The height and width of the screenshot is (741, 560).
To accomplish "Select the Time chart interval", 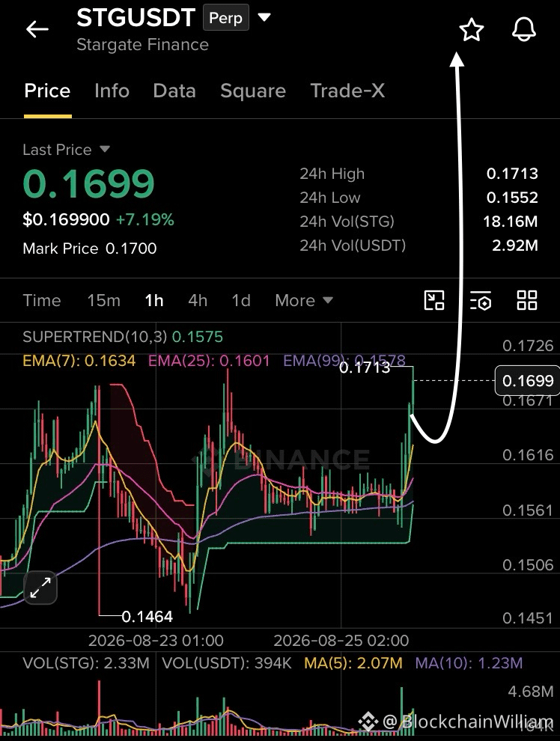I will coord(42,301).
